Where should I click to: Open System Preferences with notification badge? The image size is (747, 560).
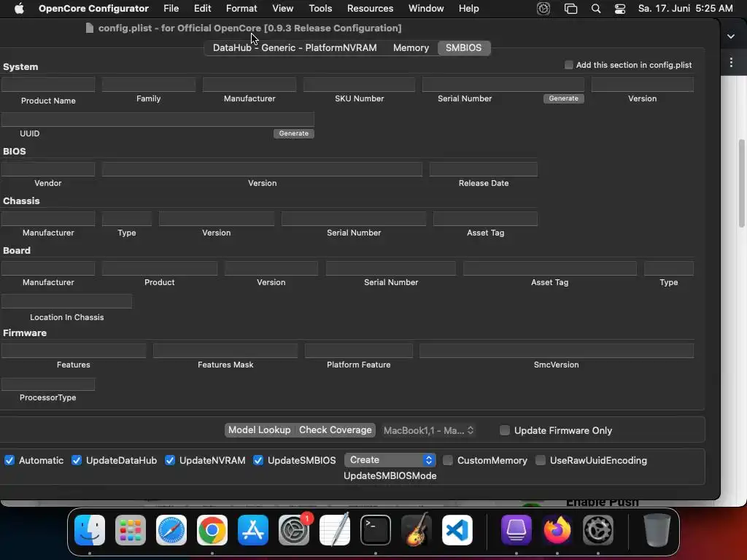[294, 530]
